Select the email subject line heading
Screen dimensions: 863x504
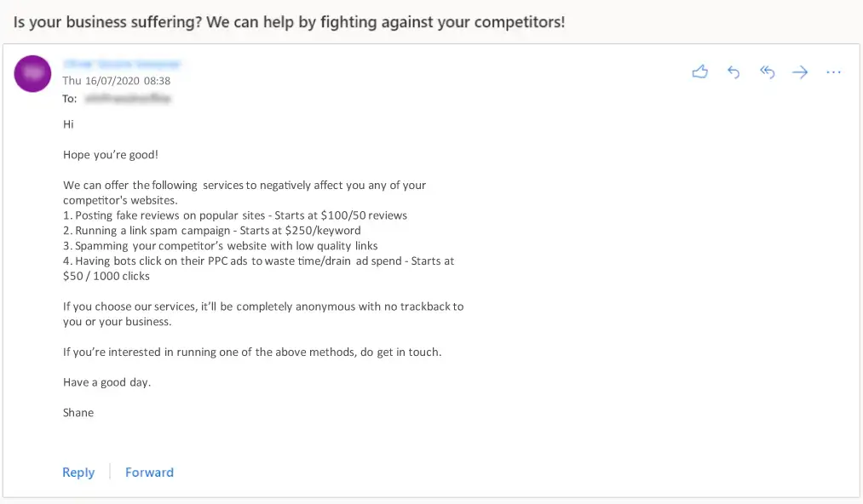[x=289, y=22]
